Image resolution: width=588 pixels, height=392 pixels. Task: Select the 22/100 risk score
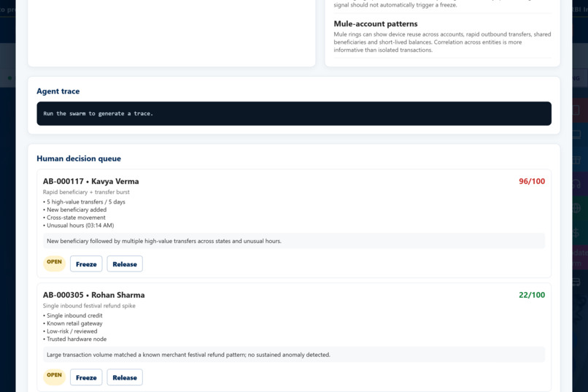pos(532,295)
